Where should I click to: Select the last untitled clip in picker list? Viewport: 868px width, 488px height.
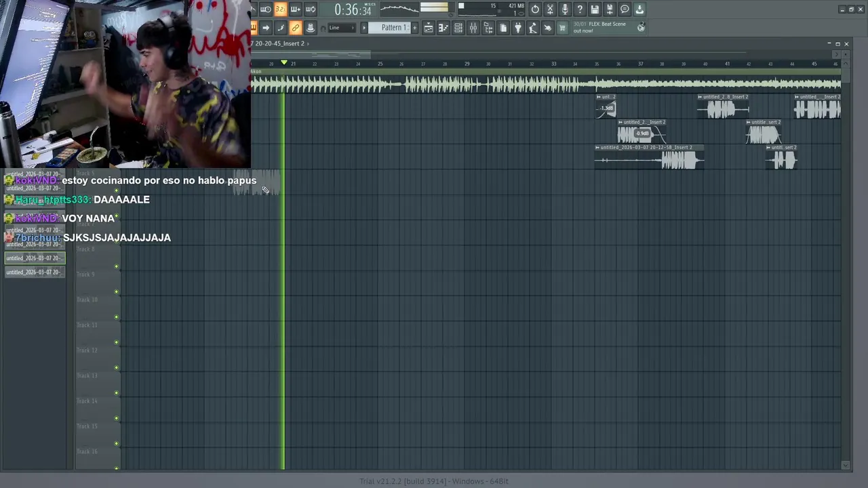point(35,272)
